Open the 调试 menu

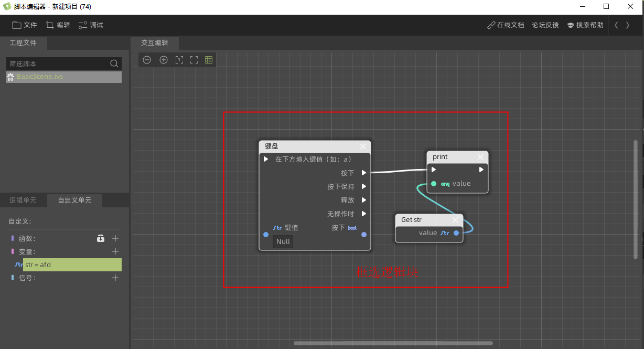tap(91, 25)
